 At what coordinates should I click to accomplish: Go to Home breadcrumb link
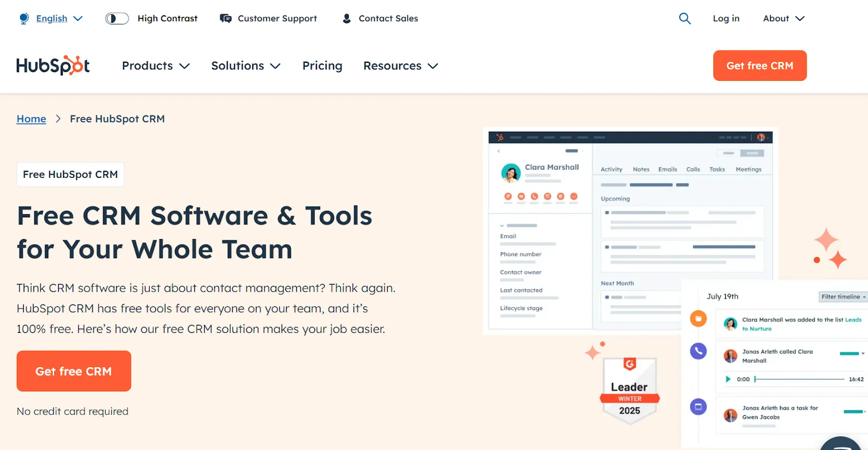coord(31,119)
